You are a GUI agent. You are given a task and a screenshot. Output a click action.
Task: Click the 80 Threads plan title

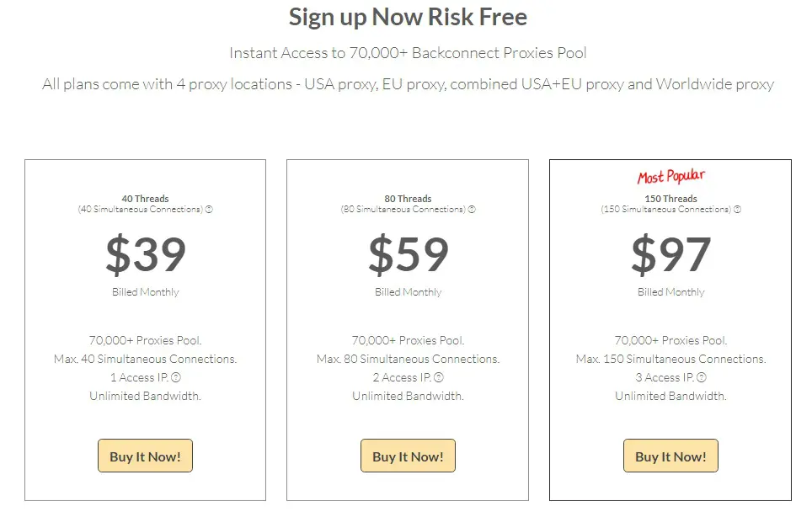point(408,200)
